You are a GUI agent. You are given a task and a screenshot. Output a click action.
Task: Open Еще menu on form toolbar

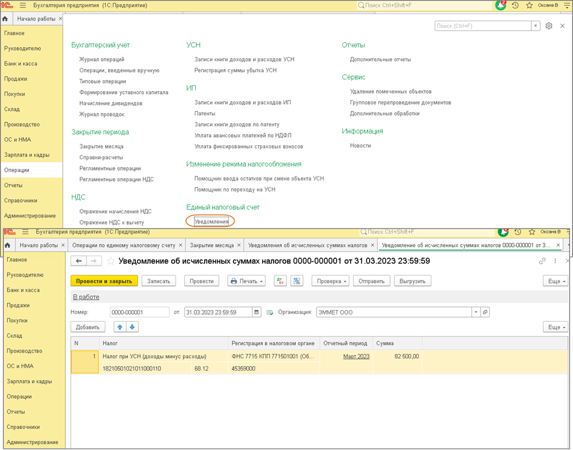[x=556, y=281]
